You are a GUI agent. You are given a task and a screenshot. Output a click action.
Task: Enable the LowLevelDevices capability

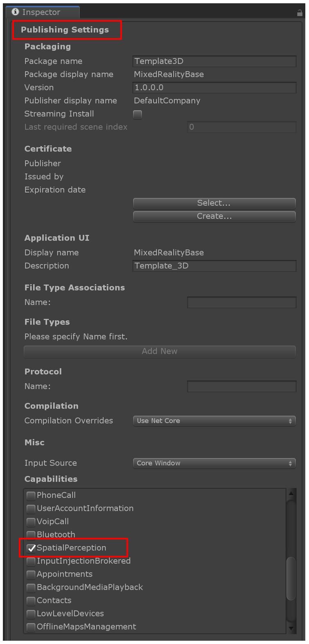(31, 614)
